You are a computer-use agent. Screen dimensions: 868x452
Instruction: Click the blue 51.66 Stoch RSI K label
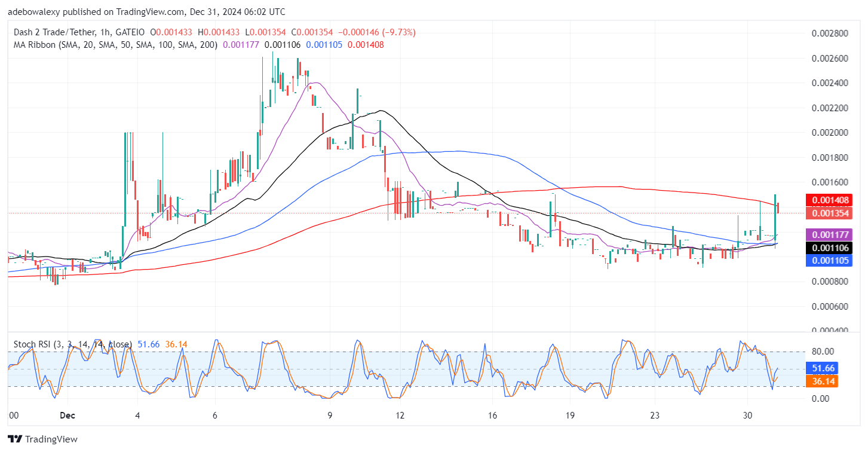[x=822, y=368]
